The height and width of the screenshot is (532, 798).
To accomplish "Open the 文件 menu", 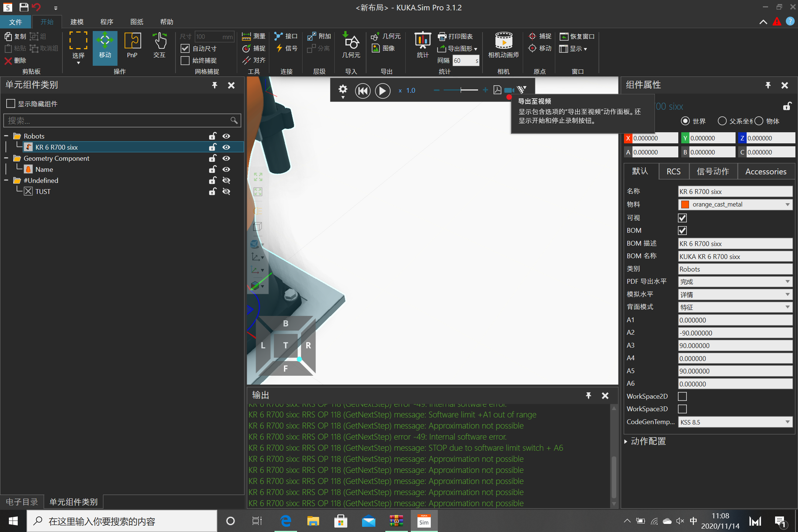I will pos(16,22).
